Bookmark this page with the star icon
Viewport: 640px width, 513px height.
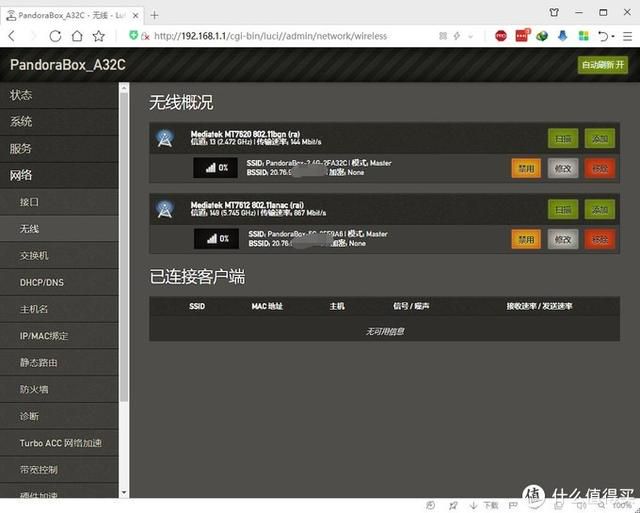98,36
